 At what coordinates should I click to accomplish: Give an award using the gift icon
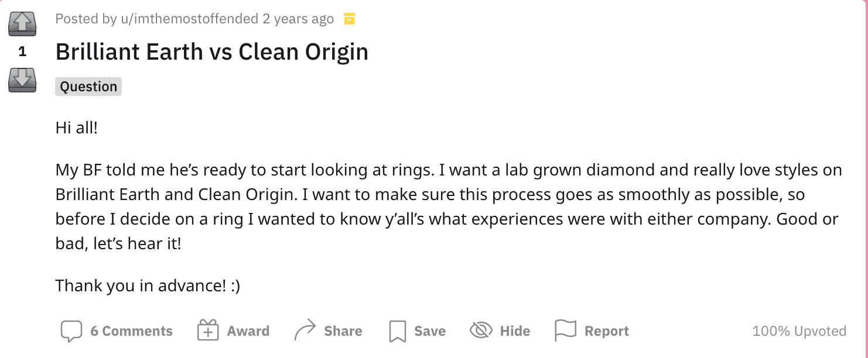click(x=208, y=331)
